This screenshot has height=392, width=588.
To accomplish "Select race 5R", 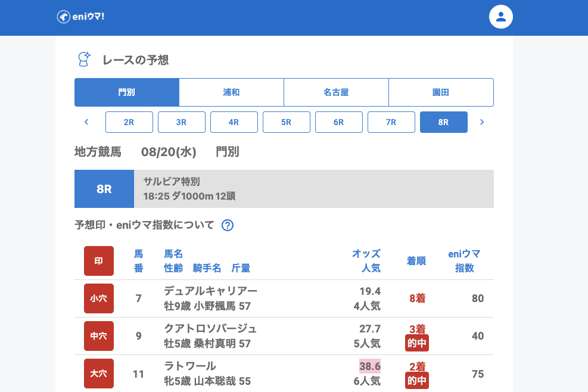I will pos(287,122).
